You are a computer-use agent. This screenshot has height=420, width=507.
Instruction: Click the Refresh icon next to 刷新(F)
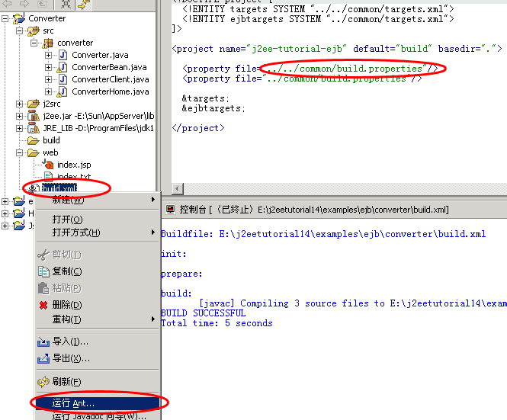(x=43, y=382)
